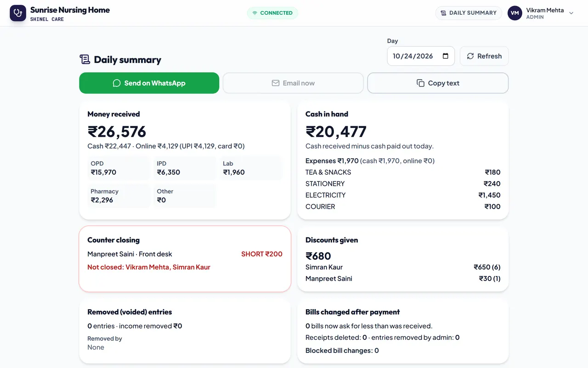The image size is (588, 368).
Task: Click the TEA & SNACKS expense row
Action: click(x=403, y=172)
